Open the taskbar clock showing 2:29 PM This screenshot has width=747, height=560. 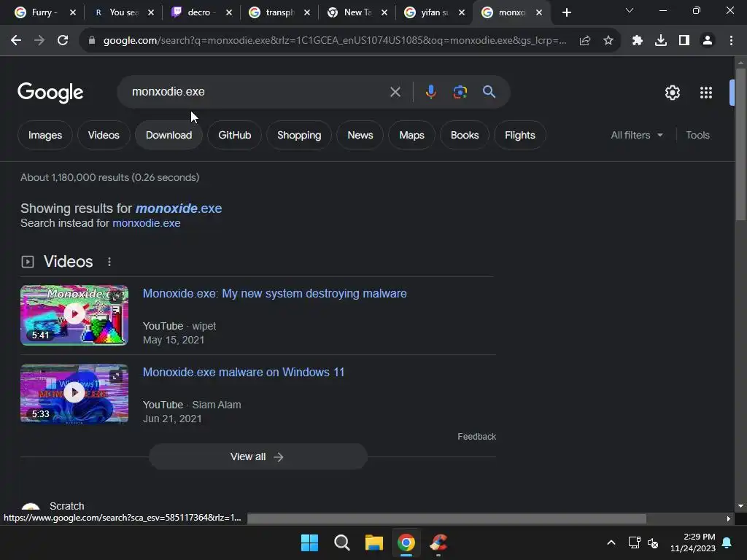(x=693, y=542)
